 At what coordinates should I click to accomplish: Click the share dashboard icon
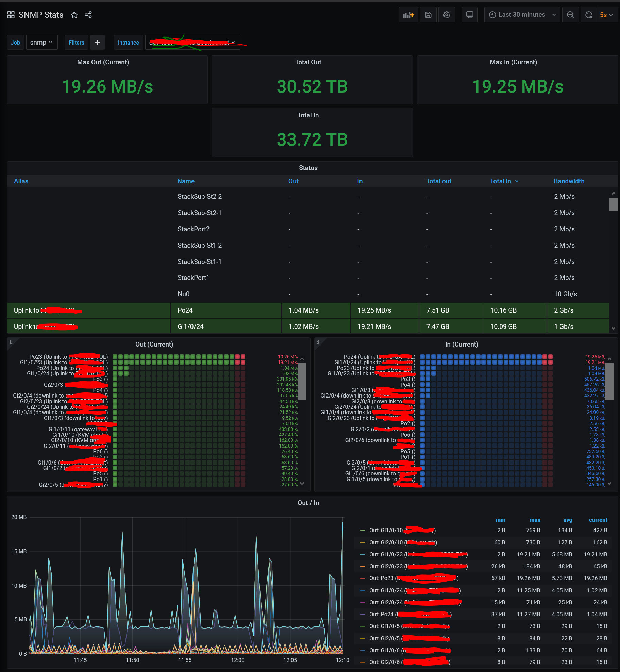coord(88,15)
